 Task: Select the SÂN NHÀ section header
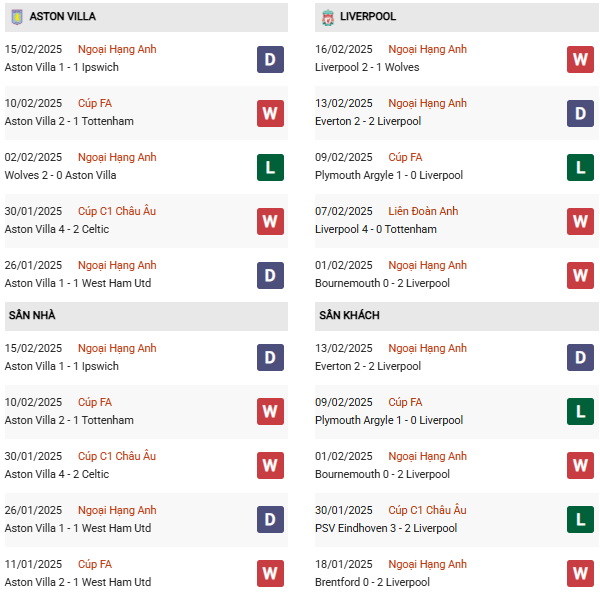tap(32, 315)
